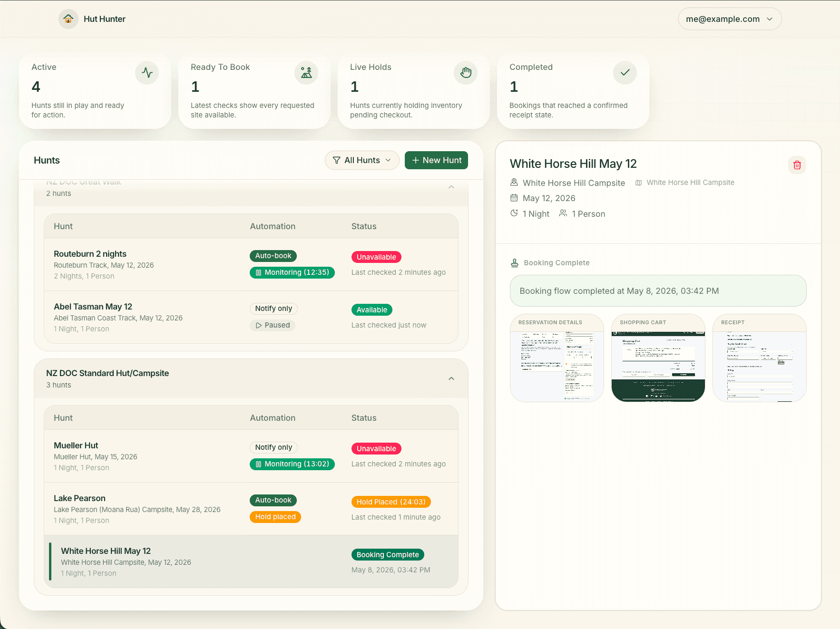Toggle Paused state on Abel Tasman hunt

click(273, 325)
